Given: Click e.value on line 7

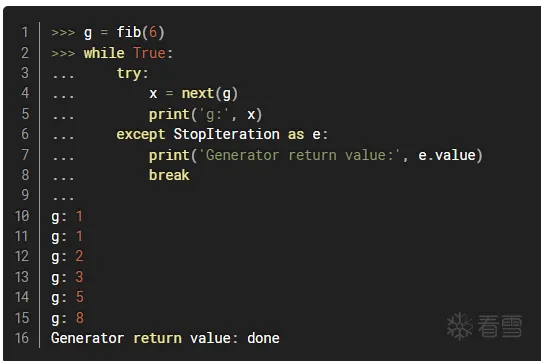Looking at the screenshot, I should click(x=446, y=155).
